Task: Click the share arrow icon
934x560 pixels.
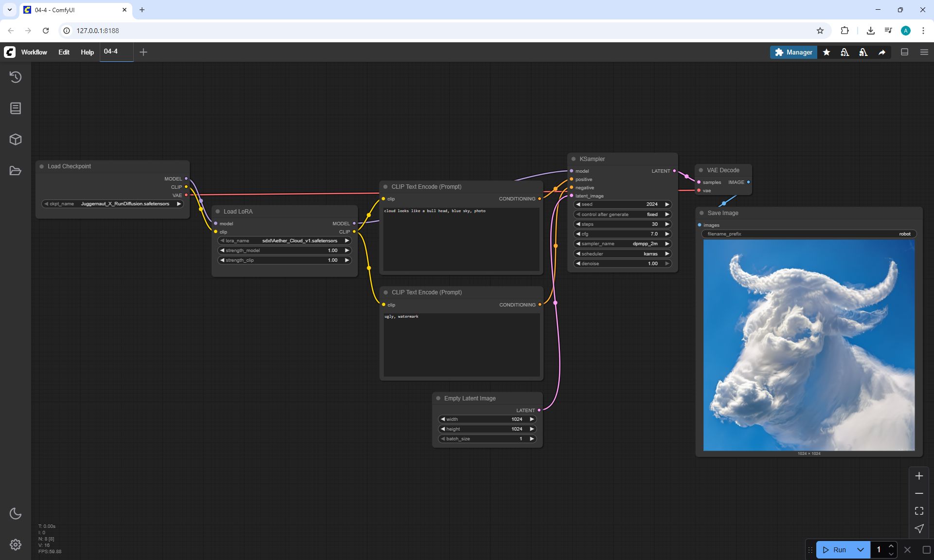Action: click(x=882, y=52)
